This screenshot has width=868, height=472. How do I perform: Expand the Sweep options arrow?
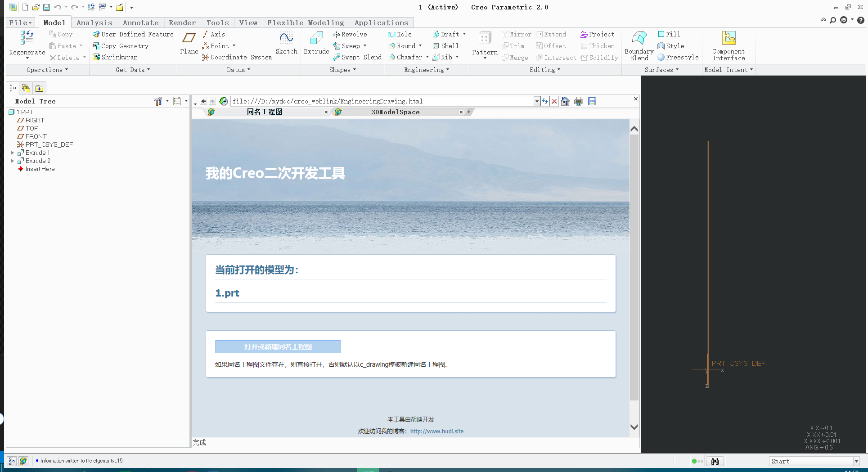(x=365, y=46)
